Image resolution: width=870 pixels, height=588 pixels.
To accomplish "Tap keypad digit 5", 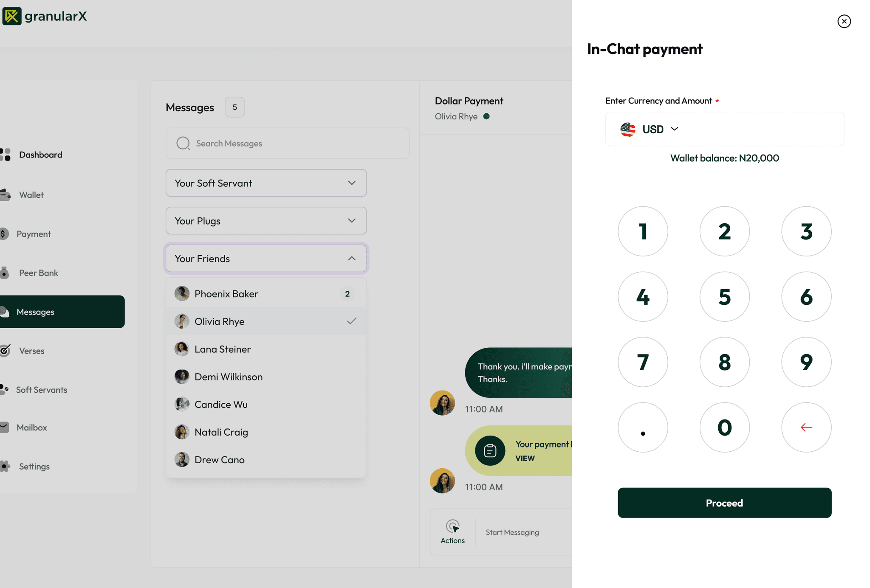I will pos(724,297).
